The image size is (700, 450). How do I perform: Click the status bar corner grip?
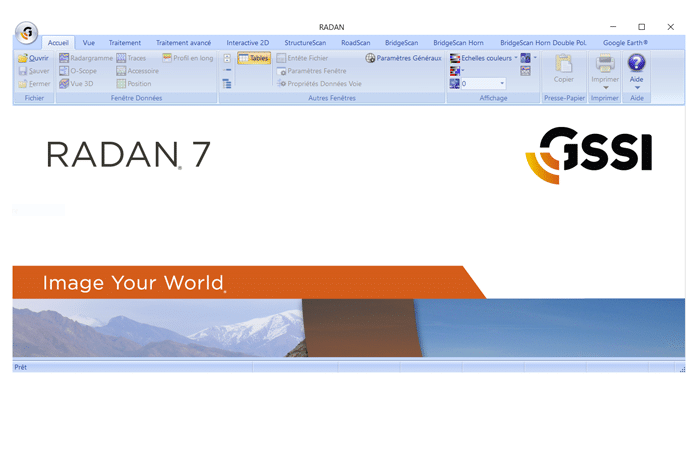point(682,369)
